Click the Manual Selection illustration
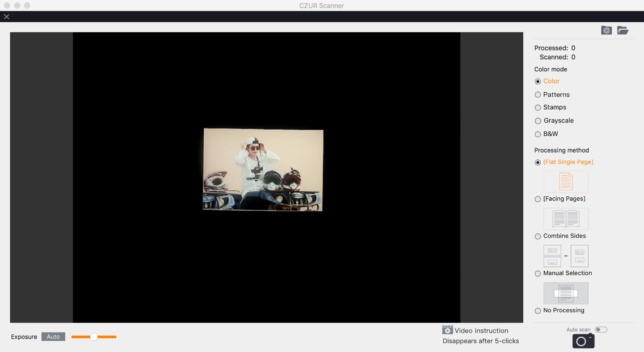The image size is (644, 352). click(x=566, y=293)
